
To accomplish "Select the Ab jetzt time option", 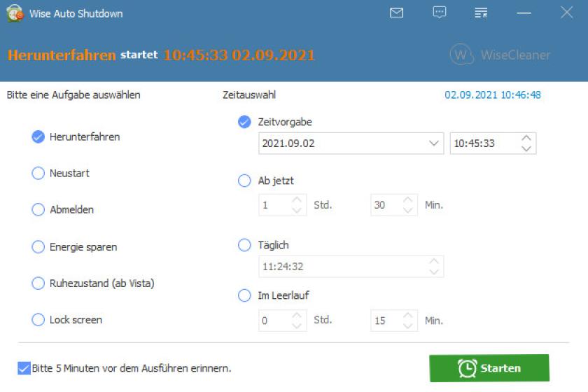I will tap(266, 181).
